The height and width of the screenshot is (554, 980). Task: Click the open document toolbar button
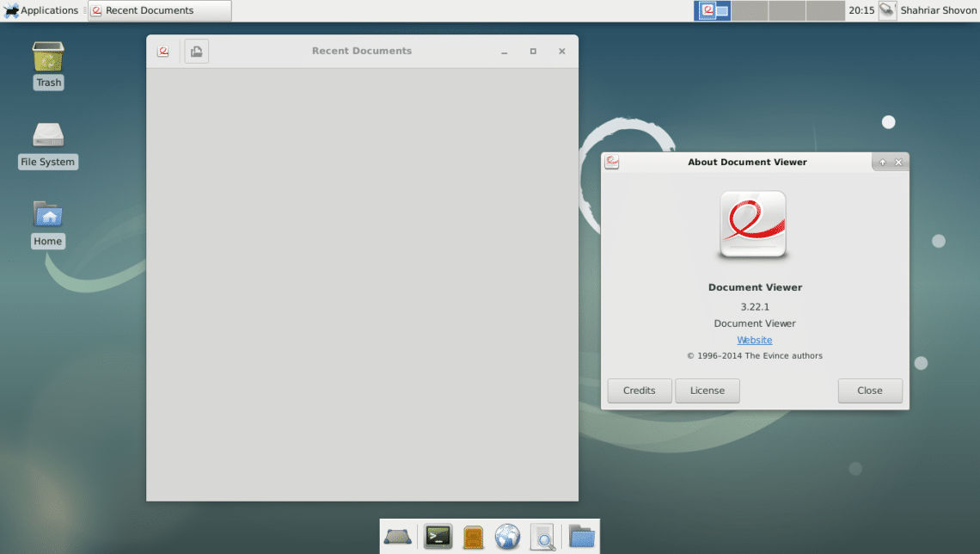(x=196, y=52)
